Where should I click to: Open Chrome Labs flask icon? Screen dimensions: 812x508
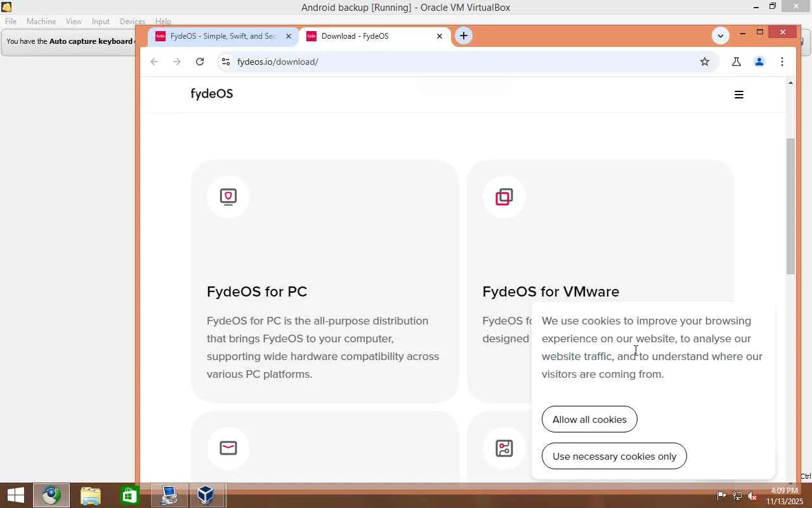(x=737, y=62)
